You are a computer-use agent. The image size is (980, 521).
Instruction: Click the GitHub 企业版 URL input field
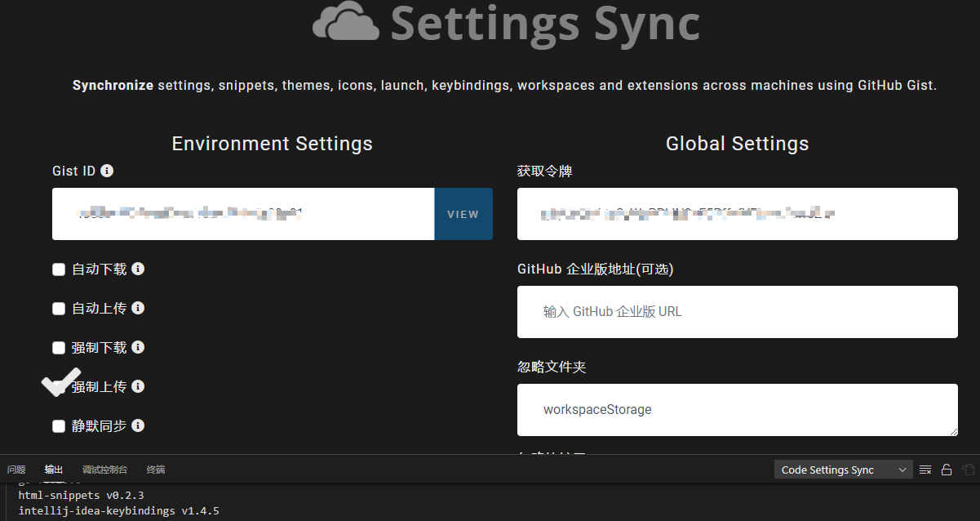(x=737, y=312)
